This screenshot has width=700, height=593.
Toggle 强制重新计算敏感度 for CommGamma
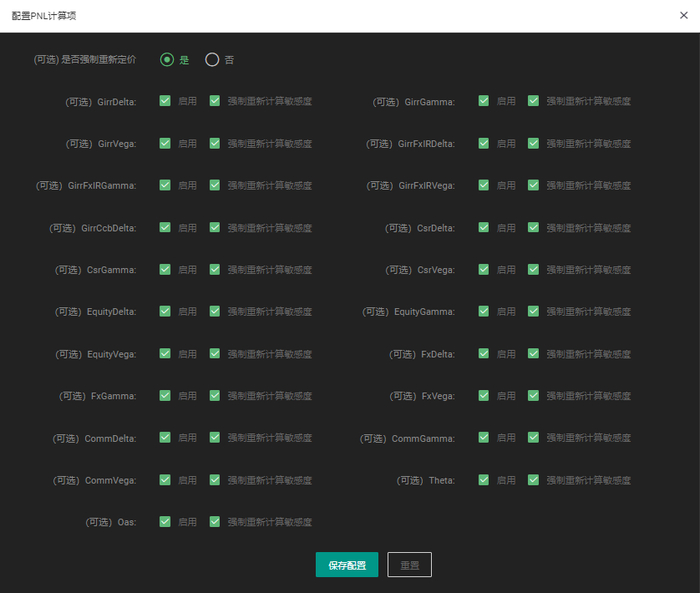tap(533, 438)
